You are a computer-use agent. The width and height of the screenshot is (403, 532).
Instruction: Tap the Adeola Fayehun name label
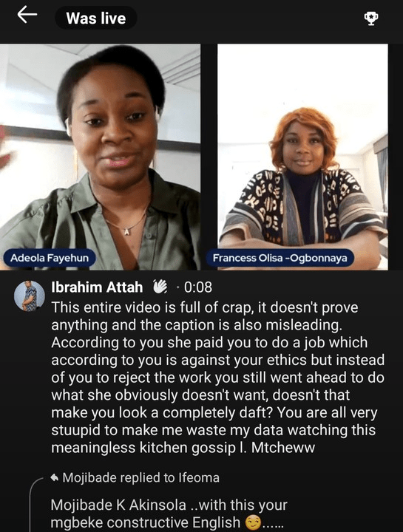(50, 258)
